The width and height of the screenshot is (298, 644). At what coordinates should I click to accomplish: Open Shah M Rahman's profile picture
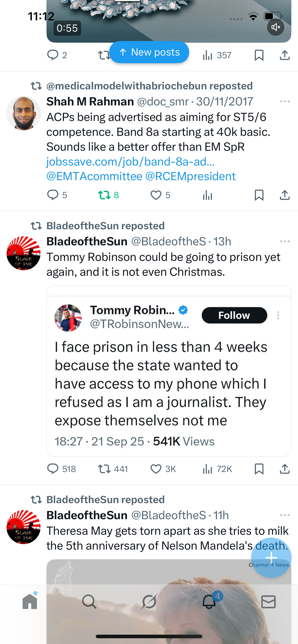pyautogui.click(x=24, y=114)
